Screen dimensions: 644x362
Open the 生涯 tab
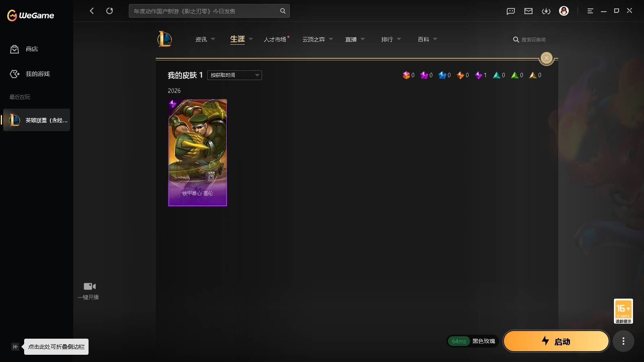[x=237, y=39]
